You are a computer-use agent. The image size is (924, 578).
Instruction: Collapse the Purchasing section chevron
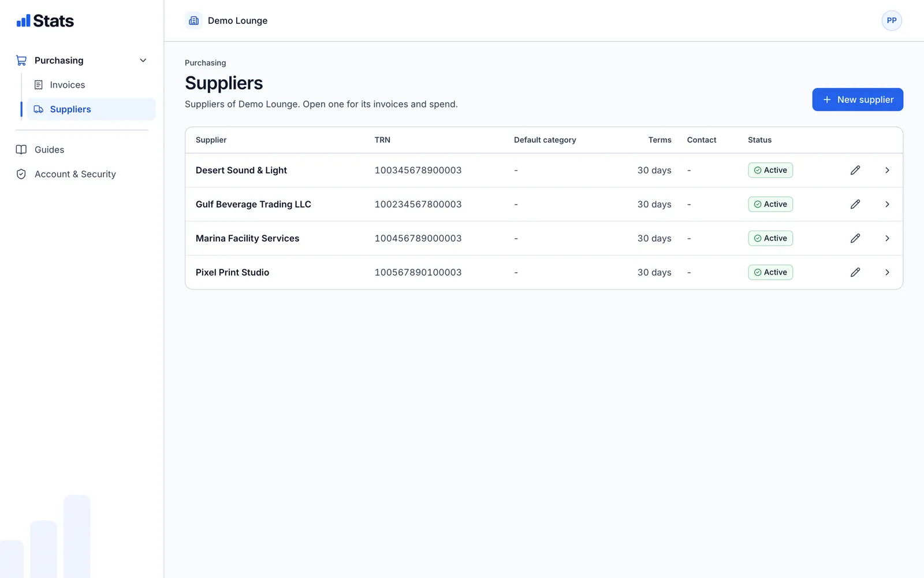143,60
